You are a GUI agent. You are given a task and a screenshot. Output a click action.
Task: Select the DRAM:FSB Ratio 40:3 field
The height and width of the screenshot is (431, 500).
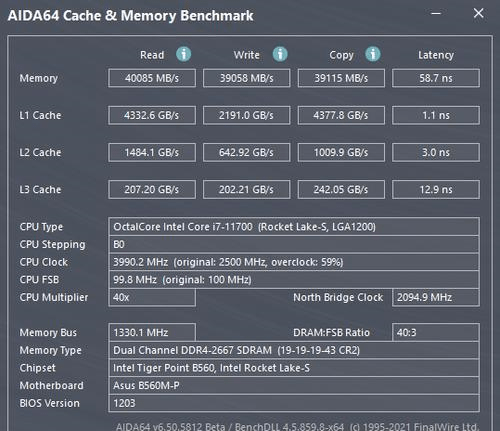point(436,332)
